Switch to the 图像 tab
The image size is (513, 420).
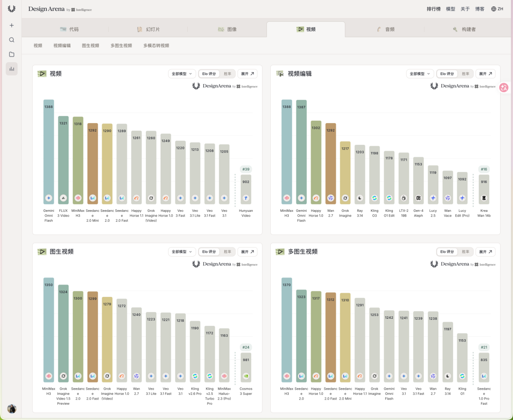[227, 29]
